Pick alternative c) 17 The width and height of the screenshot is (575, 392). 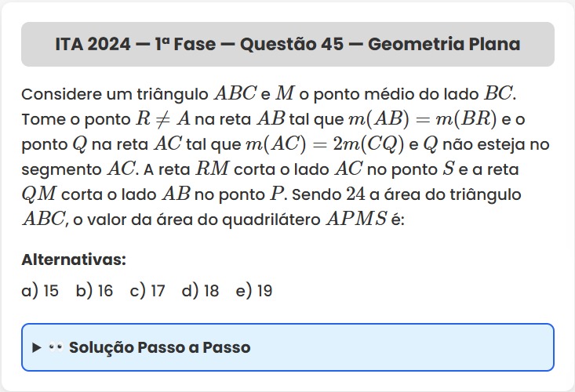[147, 291]
